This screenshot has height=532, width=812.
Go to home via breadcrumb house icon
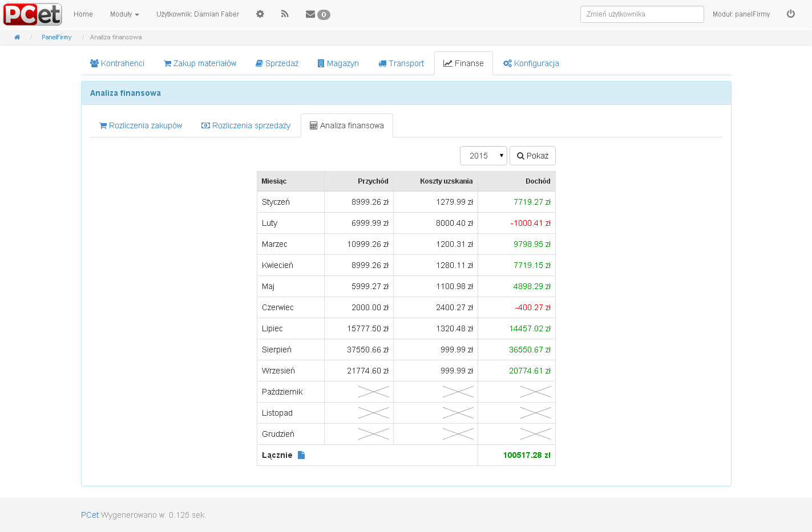(x=17, y=37)
